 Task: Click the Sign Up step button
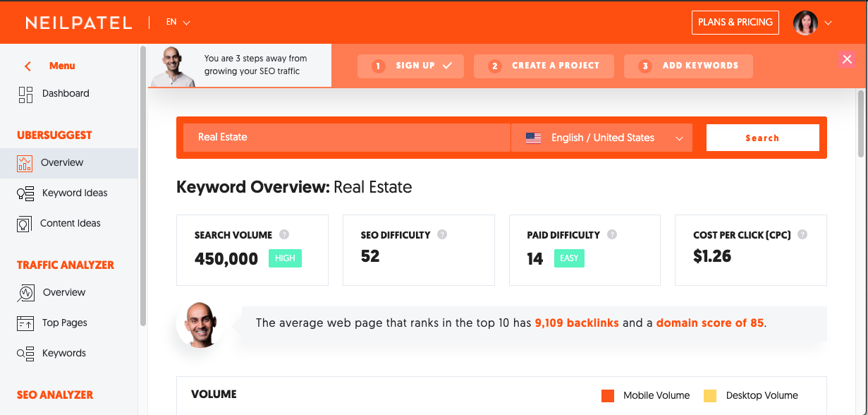410,66
